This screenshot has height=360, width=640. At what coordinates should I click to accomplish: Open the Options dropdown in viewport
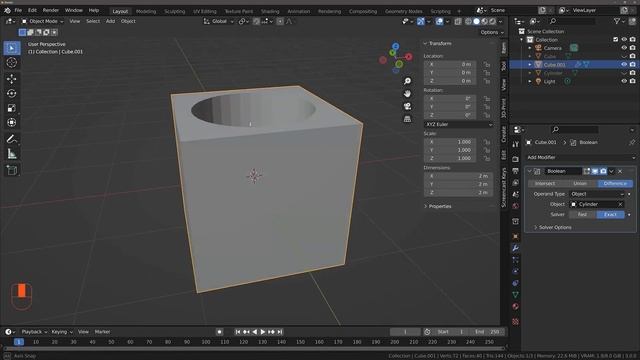(x=491, y=32)
